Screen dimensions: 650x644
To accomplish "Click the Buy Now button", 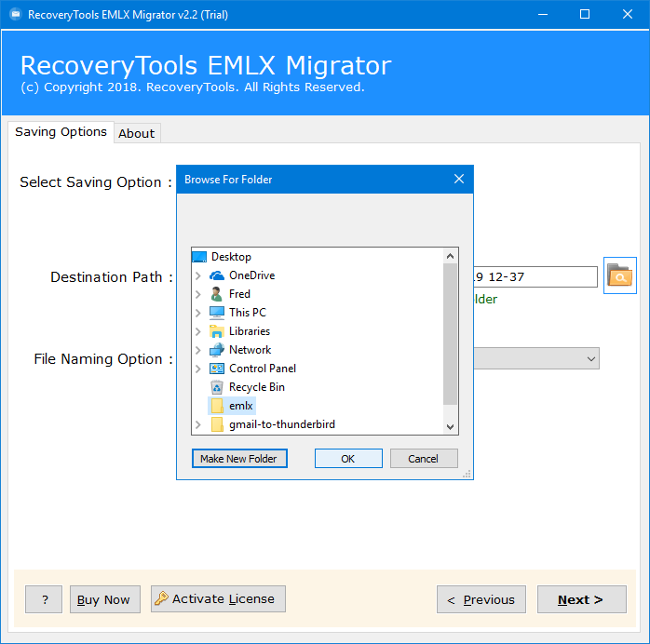I will [x=105, y=599].
